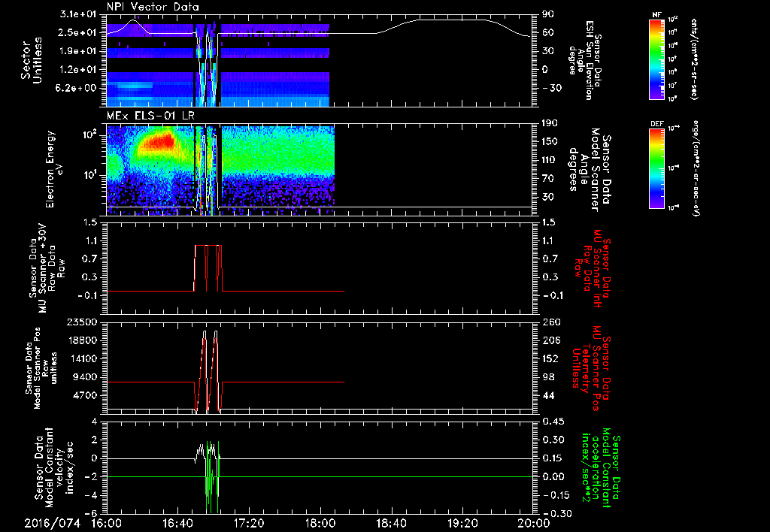Click the green 'Model Constant acceleration' label
Viewport: 770px width, 532px height.
click(601, 467)
